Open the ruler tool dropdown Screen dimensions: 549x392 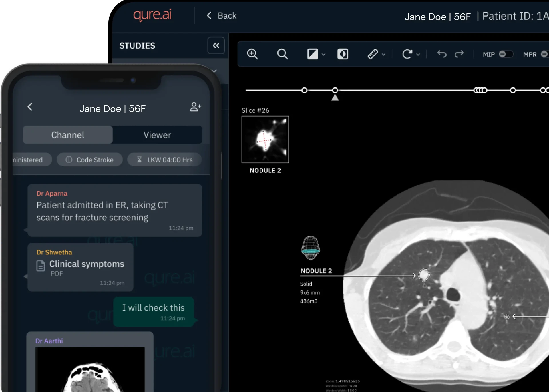383,54
